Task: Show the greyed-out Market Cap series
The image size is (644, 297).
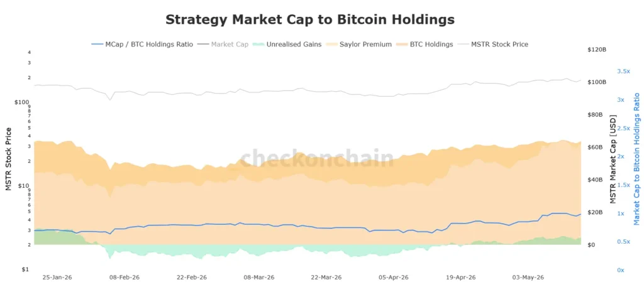Action: tap(223, 45)
